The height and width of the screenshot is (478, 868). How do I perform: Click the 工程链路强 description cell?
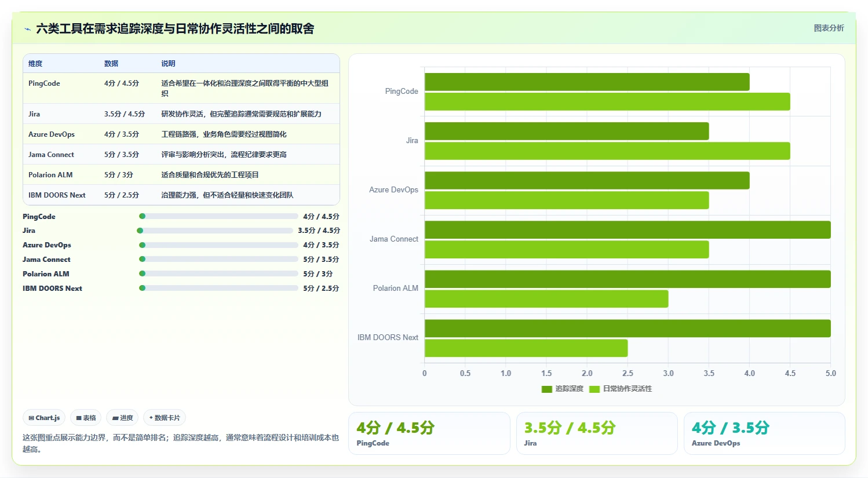tap(224, 134)
